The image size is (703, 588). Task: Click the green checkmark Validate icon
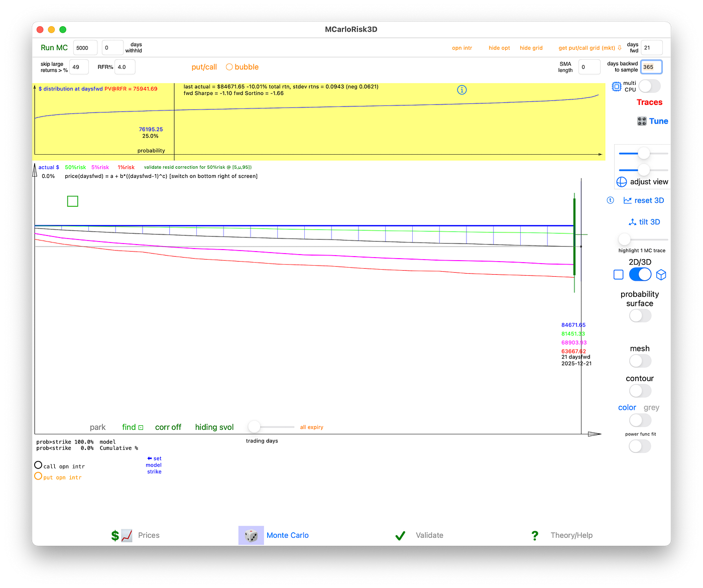(400, 536)
